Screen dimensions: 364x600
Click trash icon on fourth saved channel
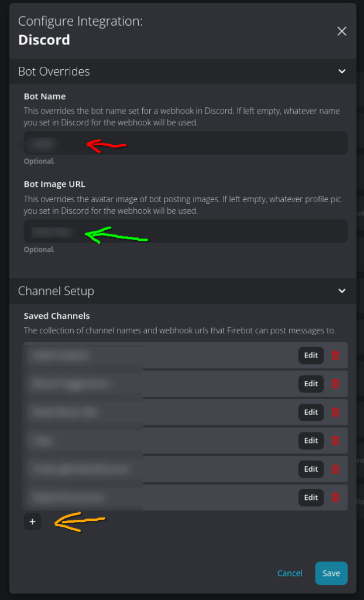335,441
